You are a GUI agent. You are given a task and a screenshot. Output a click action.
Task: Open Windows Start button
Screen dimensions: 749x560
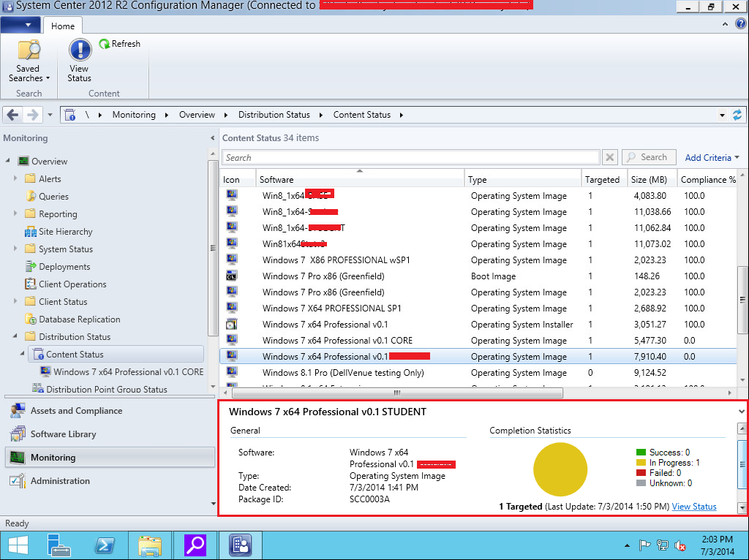18,545
